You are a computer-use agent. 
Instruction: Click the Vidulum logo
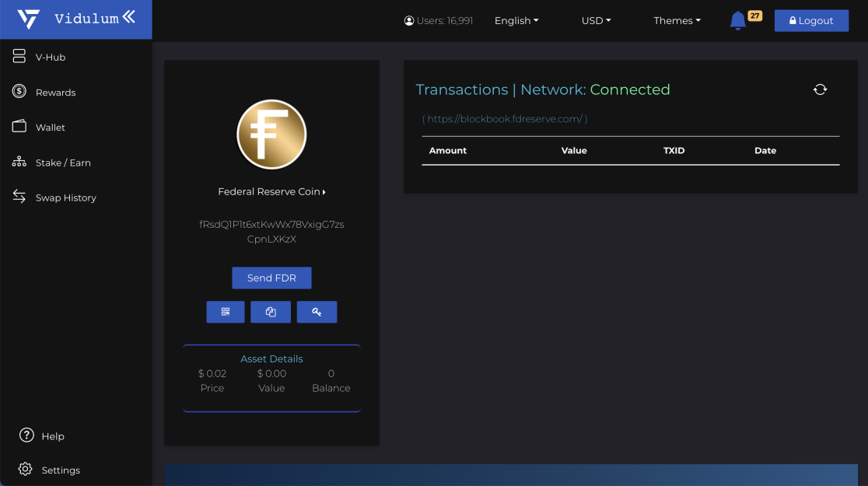point(28,19)
